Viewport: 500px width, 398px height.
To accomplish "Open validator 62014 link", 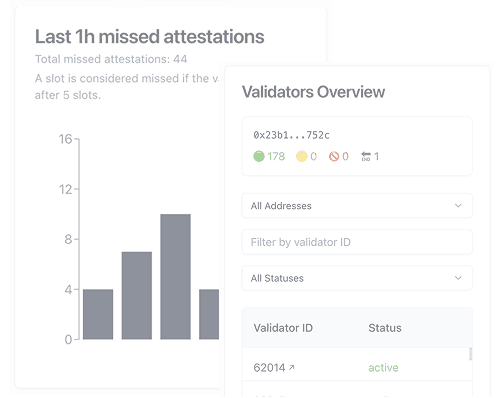I will point(269,368).
